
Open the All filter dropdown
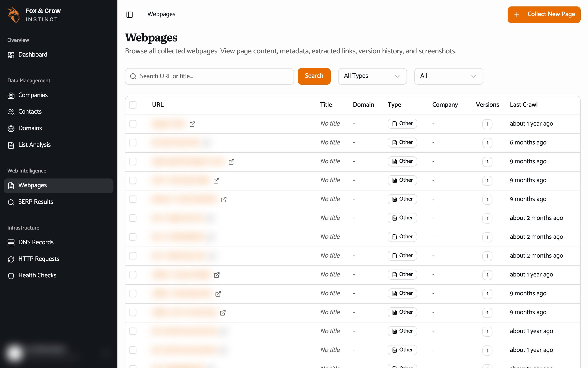click(449, 76)
